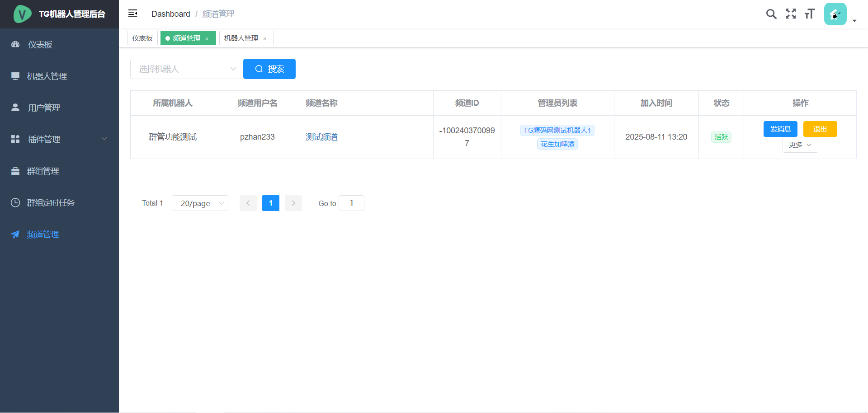Screen dimensions: 868x413
Task: Click the green V logo icon
Action: click(x=22, y=14)
